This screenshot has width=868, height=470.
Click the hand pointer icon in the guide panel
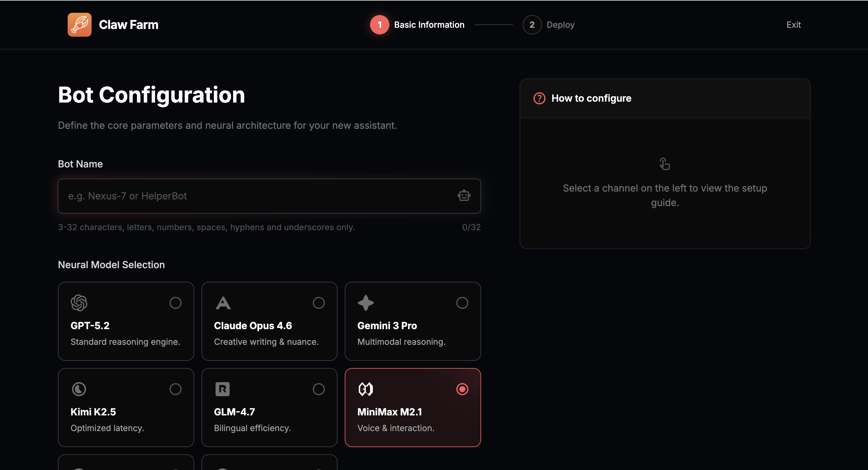pyautogui.click(x=664, y=164)
